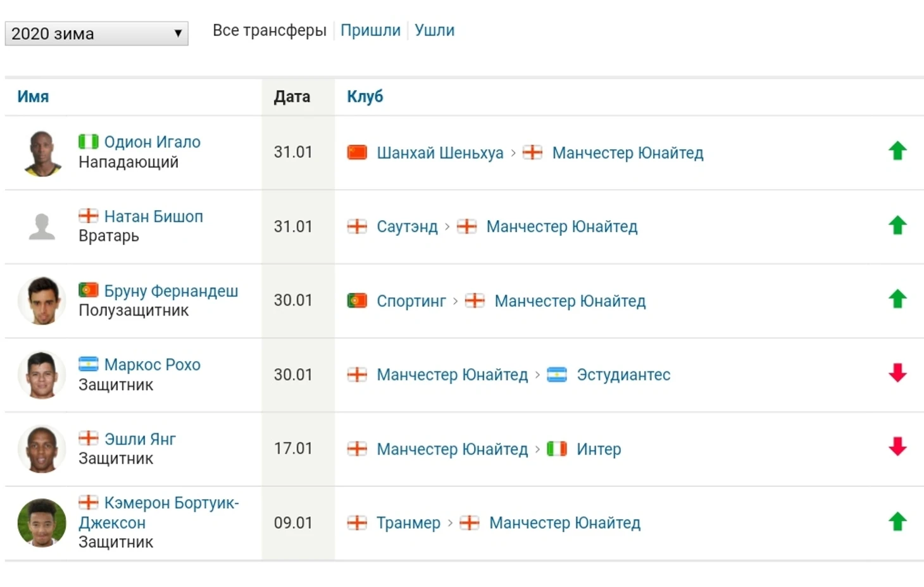
Task: Click China flag beside Шанхай Шеньхуа
Action: tap(357, 152)
